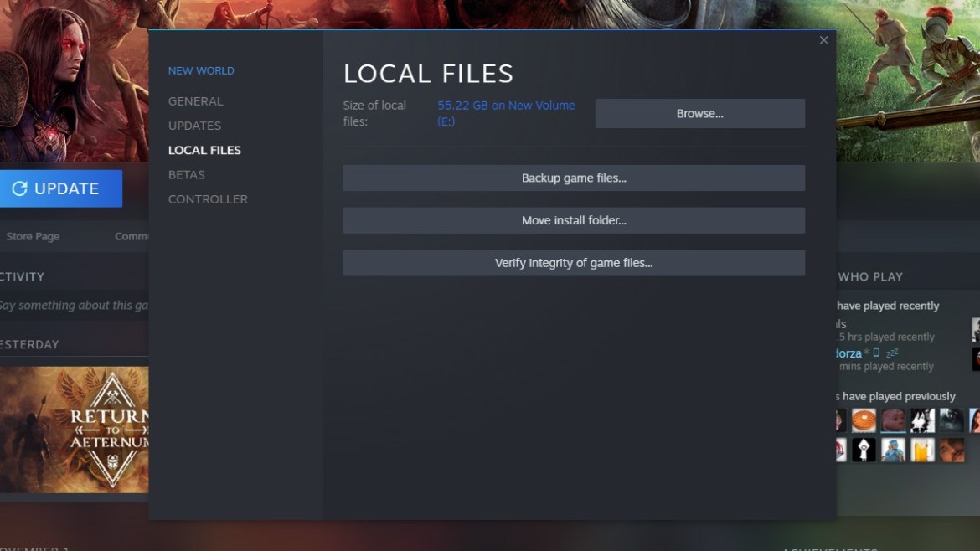Screen dimensions: 980x551
Task: Switch to the Updates tab
Action: [x=194, y=126]
